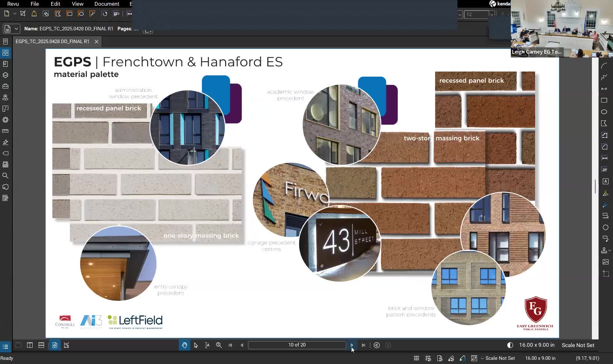Image resolution: width=613 pixels, height=364 pixels.
Task: Switch to split vertical view
Action: point(30,345)
